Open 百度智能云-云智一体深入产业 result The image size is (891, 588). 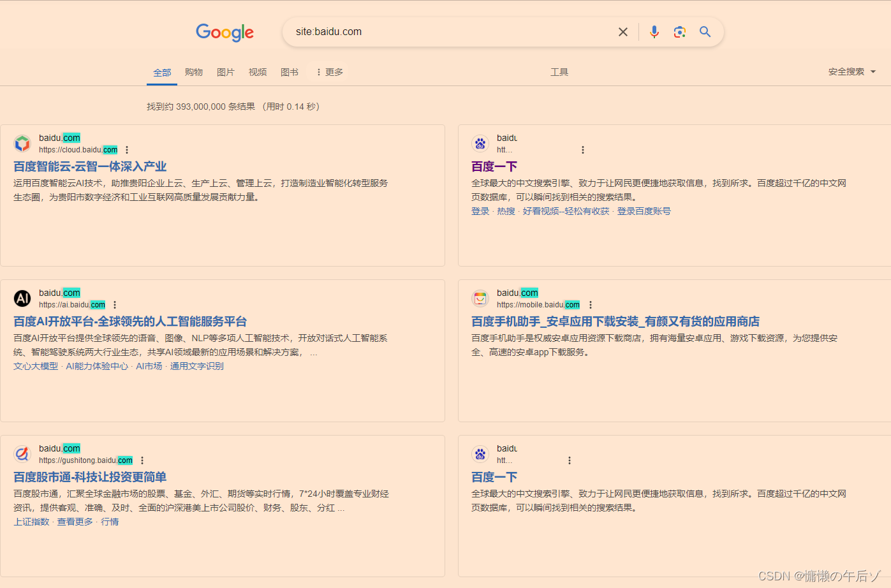90,166
